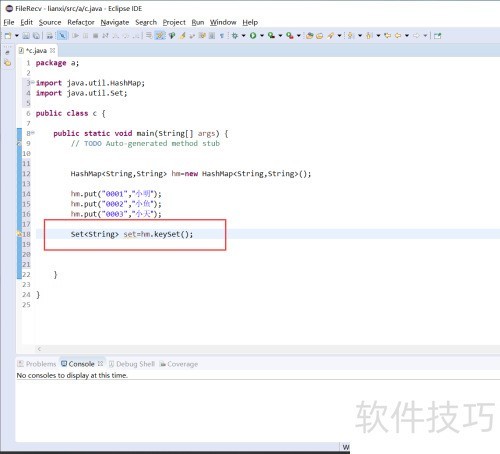Expand the Debug configurations dropdown arrow

[x=244, y=36]
